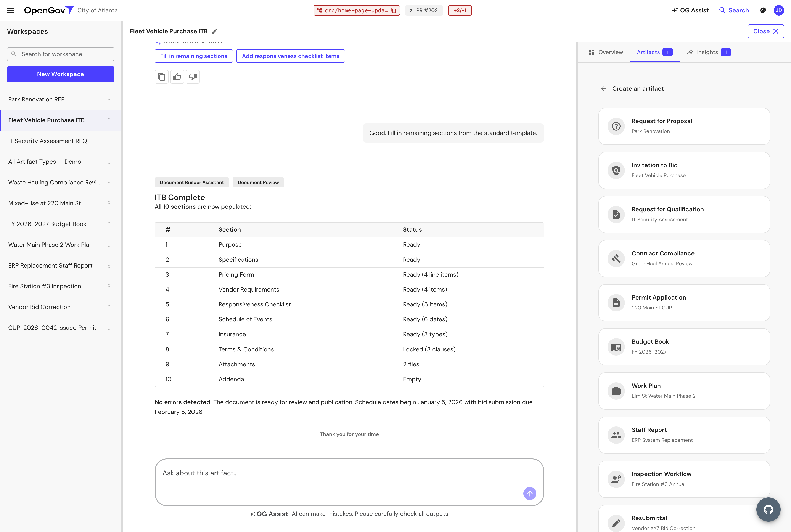Switch to the Overview tab

[x=606, y=52]
